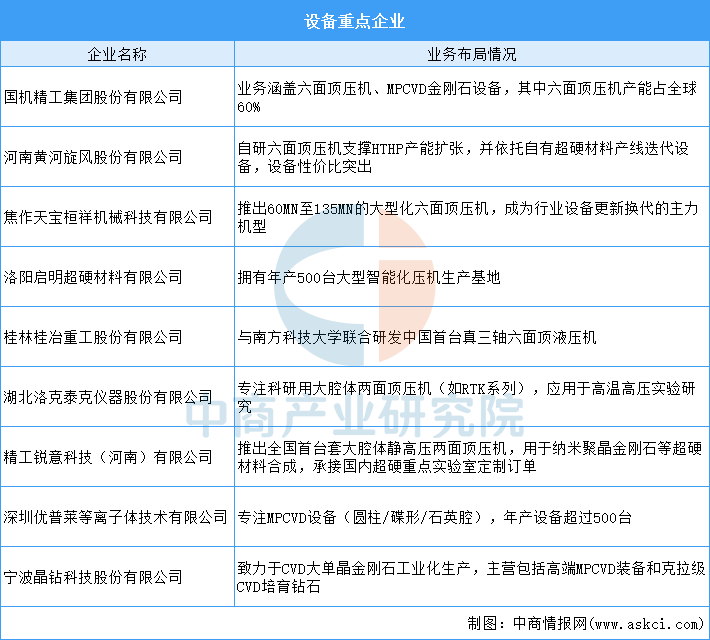Viewport: 710px width, 640px height.
Task: Click description starting 专注科研用大腔体两面顶压机
Action: point(466,397)
